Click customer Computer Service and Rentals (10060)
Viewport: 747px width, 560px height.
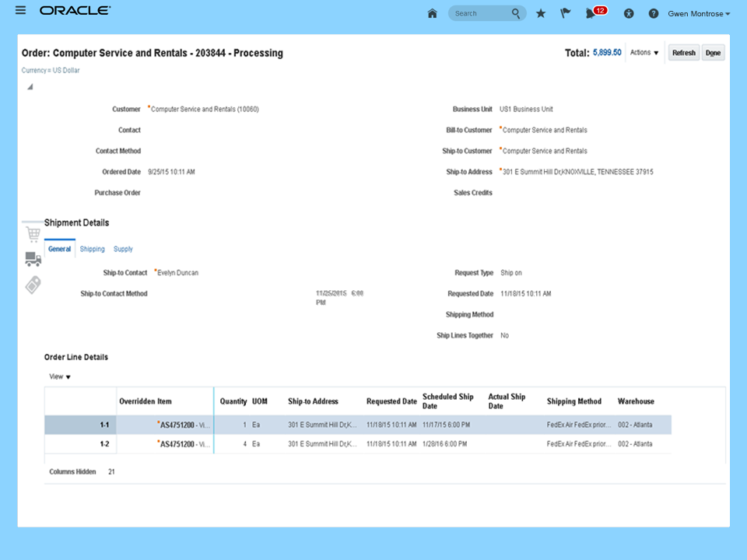(205, 109)
